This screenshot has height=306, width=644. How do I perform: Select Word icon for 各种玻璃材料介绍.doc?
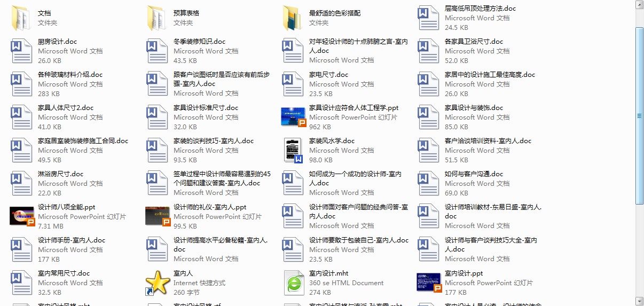[x=22, y=84]
